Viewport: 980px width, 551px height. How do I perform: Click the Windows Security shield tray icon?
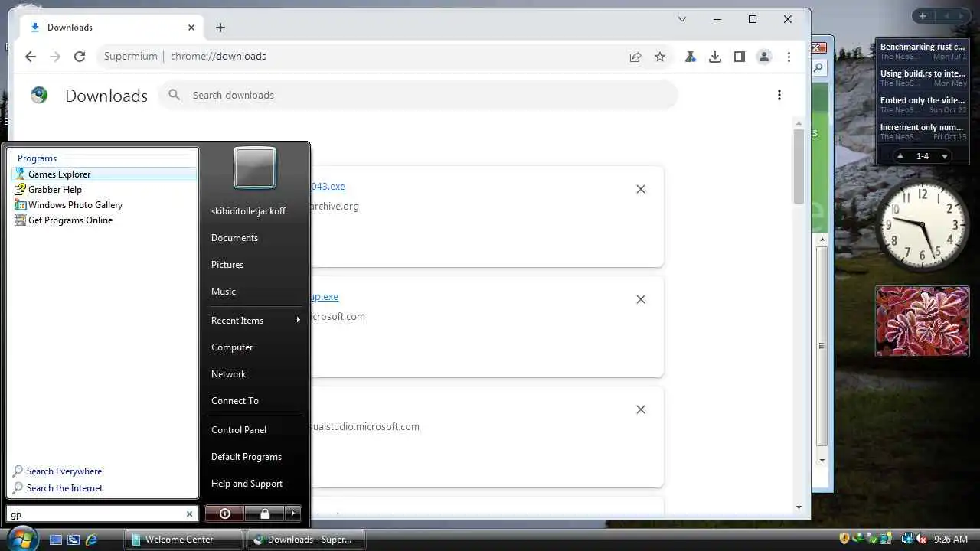844,540
